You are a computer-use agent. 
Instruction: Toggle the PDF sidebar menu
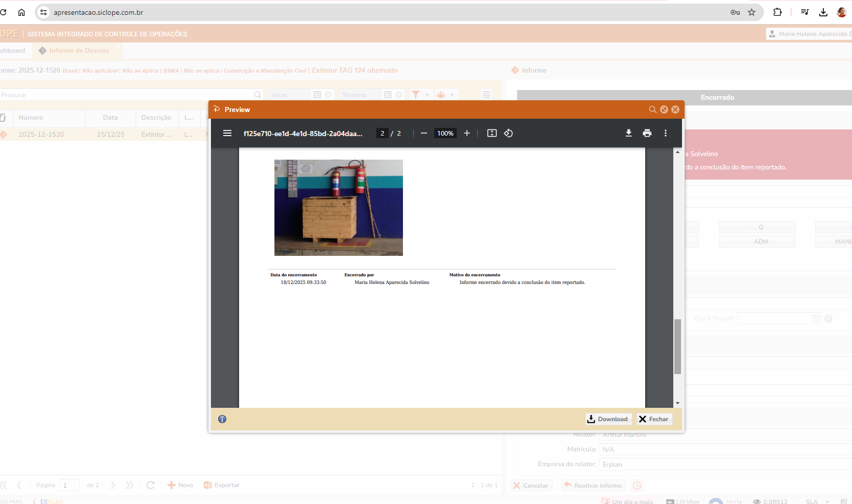coord(227,134)
